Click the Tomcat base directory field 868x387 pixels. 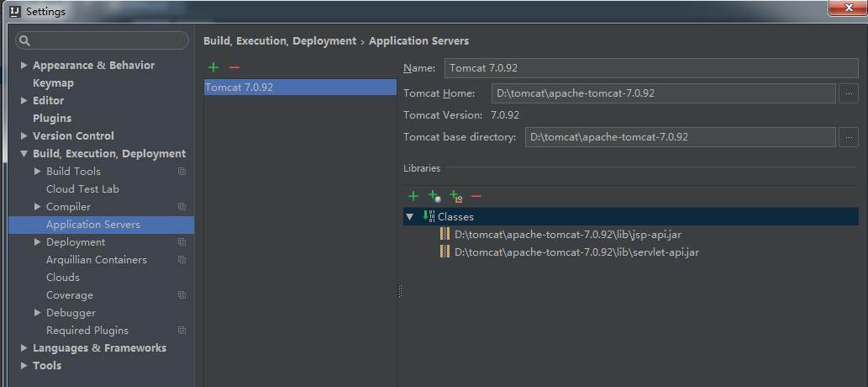[x=680, y=137]
